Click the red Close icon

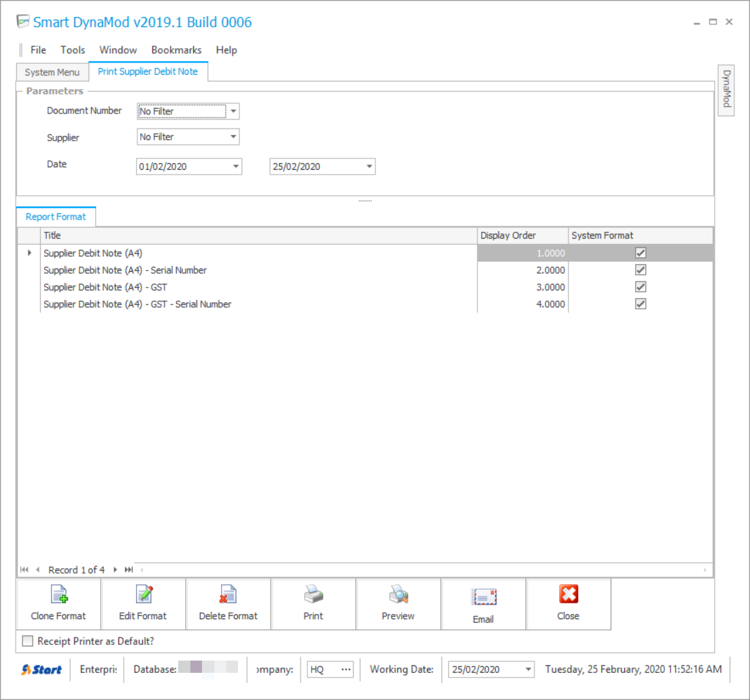click(568, 595)
